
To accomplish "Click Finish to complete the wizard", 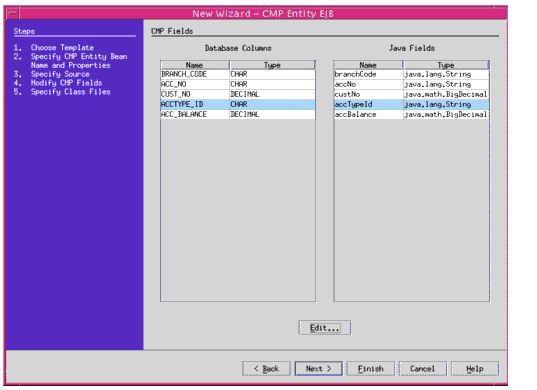I will pyautogui.click(x=371, y=368).
